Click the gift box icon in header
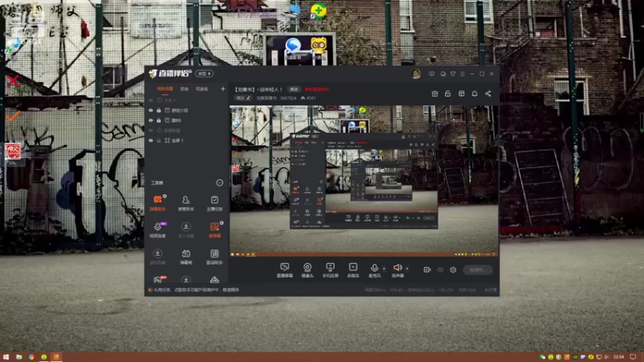The width and height of the screenshot is (644, 362). [435, 93]
